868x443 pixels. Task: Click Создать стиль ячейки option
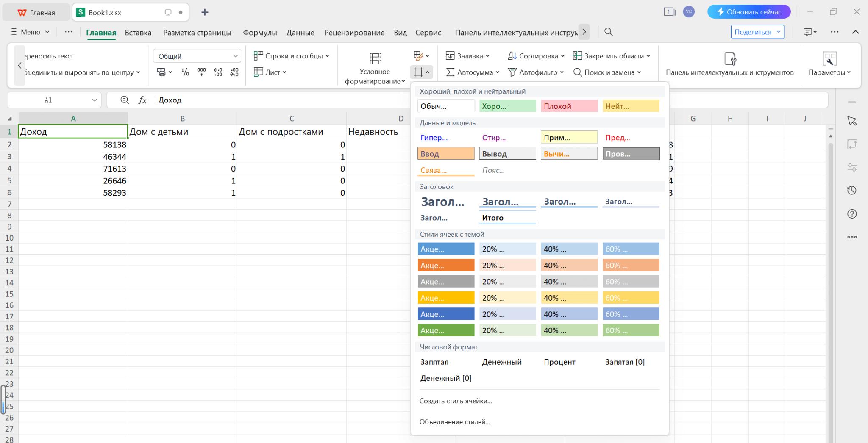pyautogui.click(x=456, y=401)
